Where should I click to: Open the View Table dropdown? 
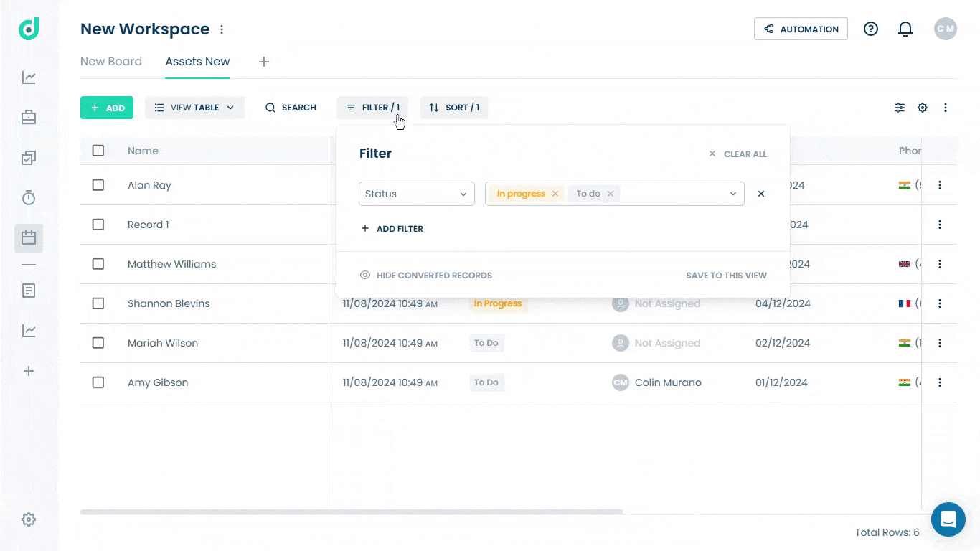pyautogui.click(x=194, y=108)
